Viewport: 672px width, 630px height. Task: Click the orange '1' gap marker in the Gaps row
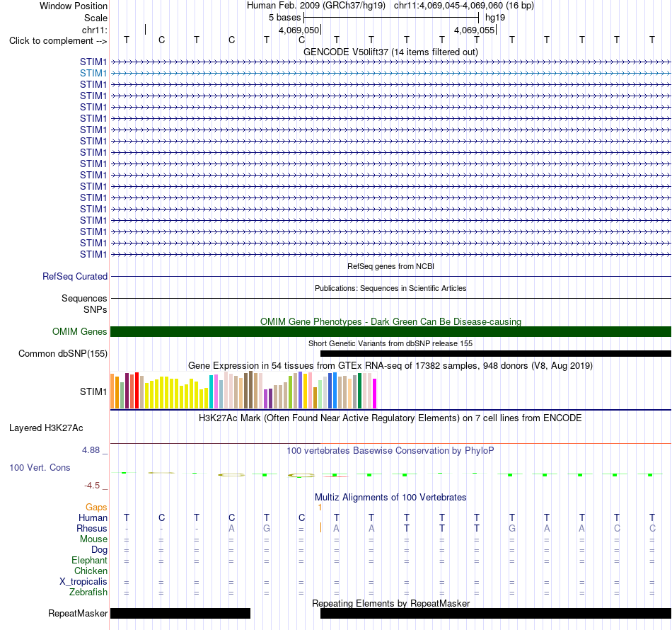click(320, 508)
